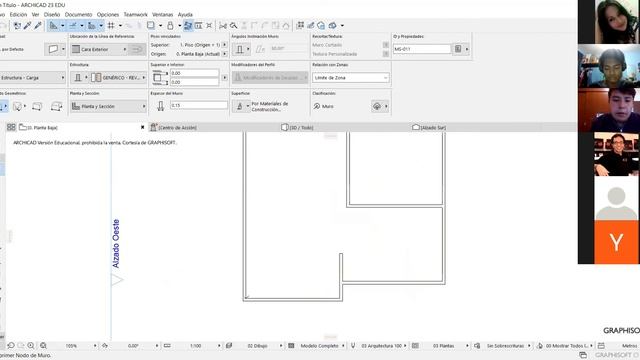Click the basic structure wall icon
The height and width of the screenshot is (360, 640).
[x=78, y=78]
